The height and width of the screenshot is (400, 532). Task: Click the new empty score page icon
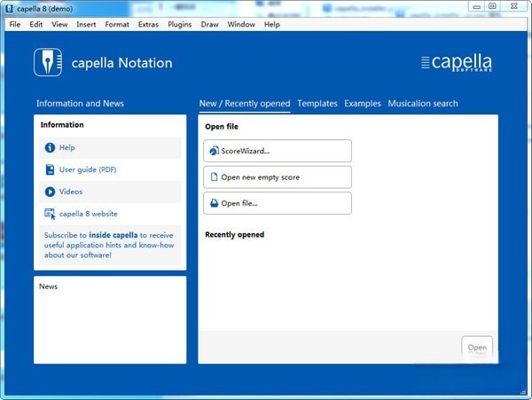(214, 177)
